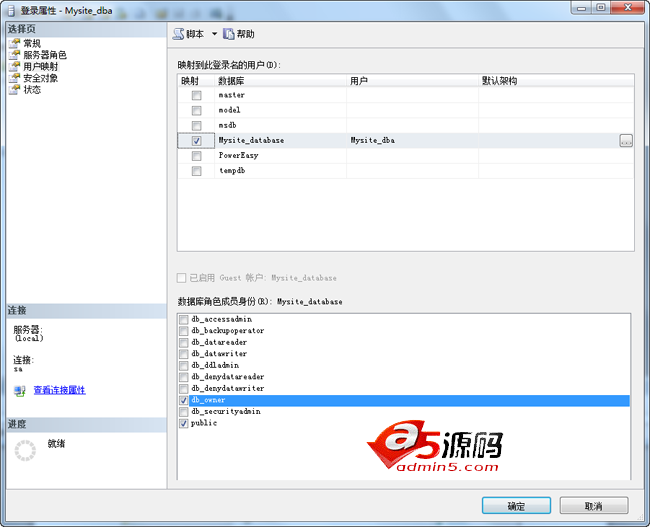Uncheck the public role checkbox
Viewport: 650px width, 527px height.
pos(184,423)
